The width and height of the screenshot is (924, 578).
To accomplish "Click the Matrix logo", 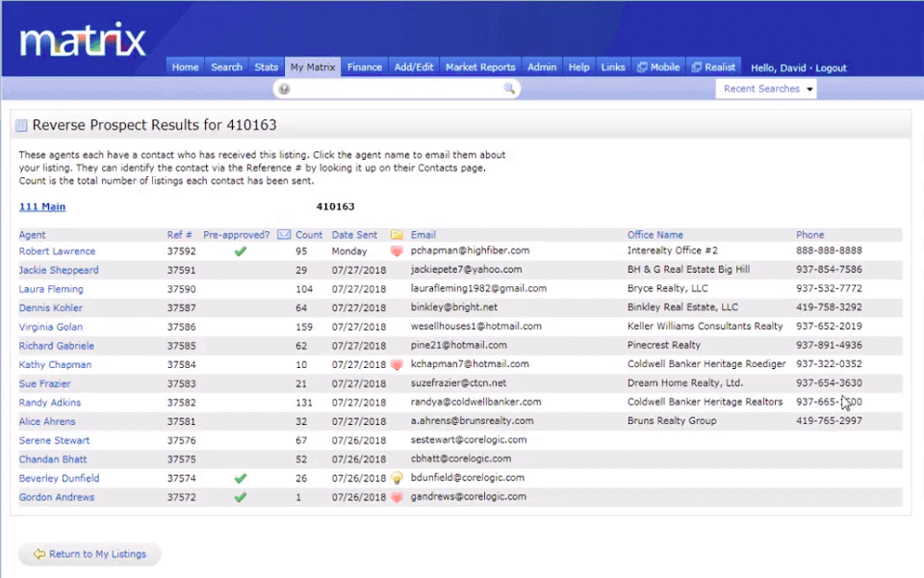I will 83,39.
